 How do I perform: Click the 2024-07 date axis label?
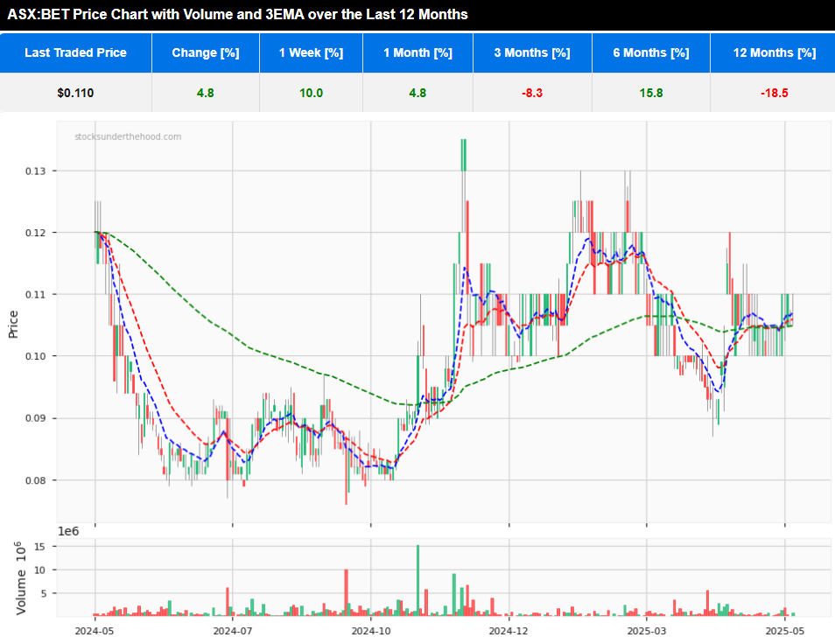point(233,631)
